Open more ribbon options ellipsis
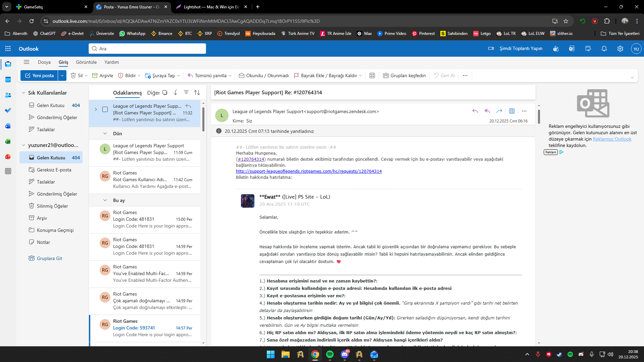 pyautogui.click(x=465, y=75)
